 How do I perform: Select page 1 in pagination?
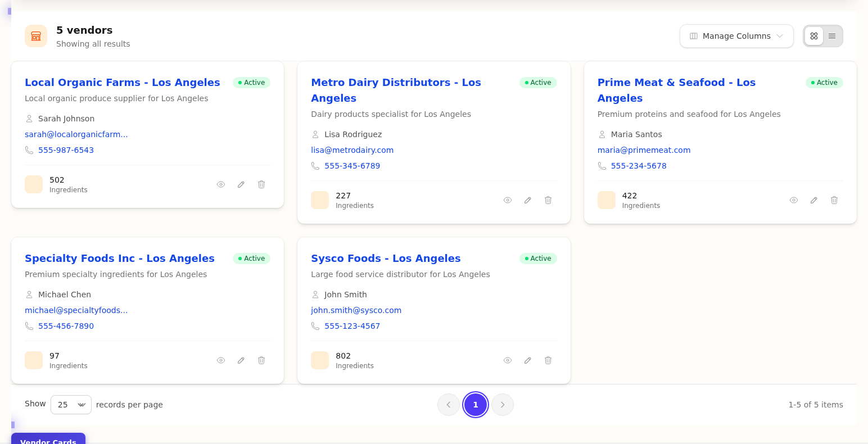(476, 405)
